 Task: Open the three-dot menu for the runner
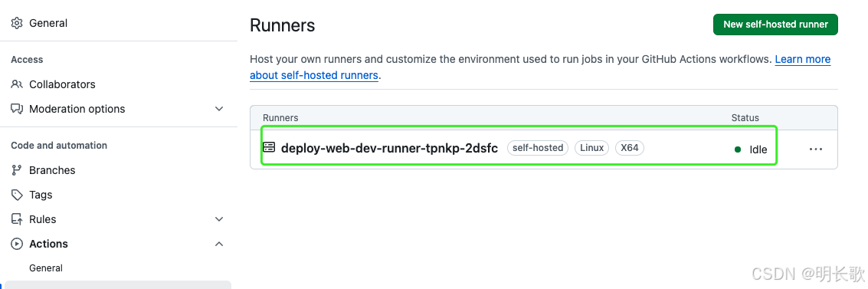click(x=815, y=149)
